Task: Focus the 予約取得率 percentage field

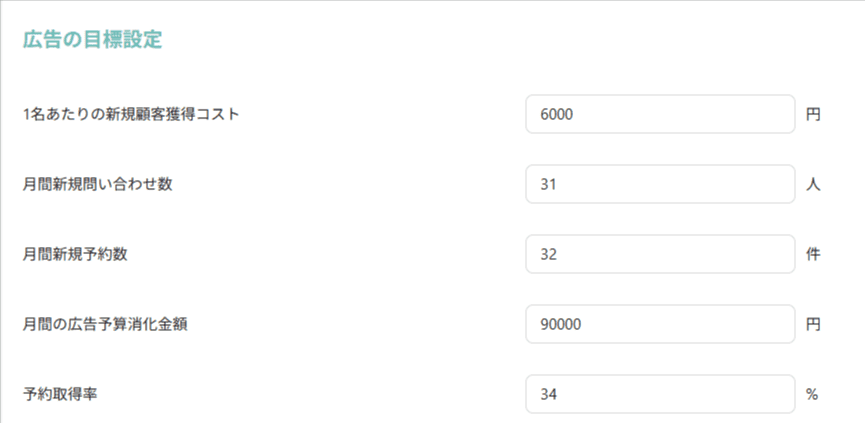Action: pos(660,394)
